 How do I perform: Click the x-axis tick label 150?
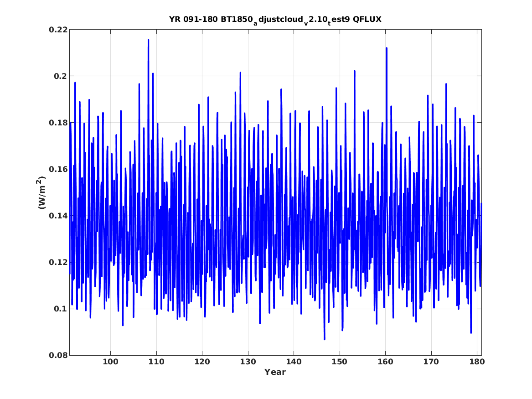[x=340, y=362]
